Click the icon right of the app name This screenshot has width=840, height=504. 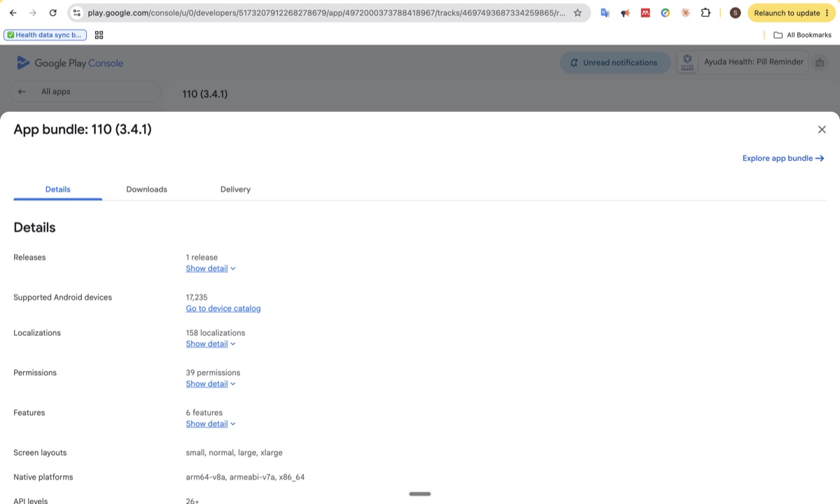(x=820, y=62)
